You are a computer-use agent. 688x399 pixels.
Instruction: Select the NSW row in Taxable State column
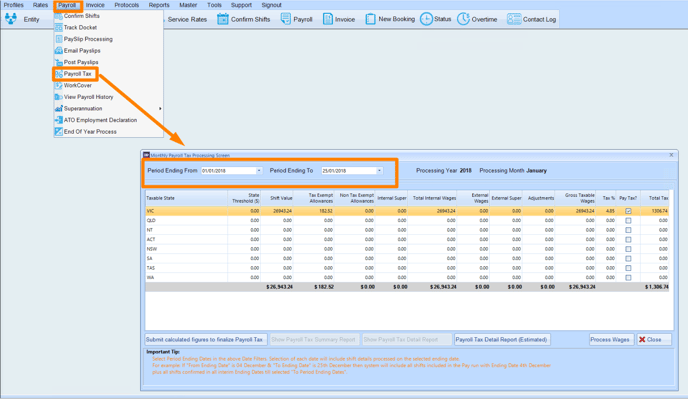pyautogui.click(x=186, y=249)
